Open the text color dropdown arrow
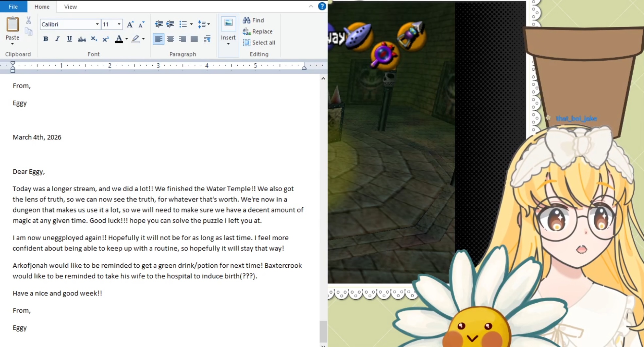Image resolution: width=644 pixels, height=347 pixels. (x=127, y=39)
